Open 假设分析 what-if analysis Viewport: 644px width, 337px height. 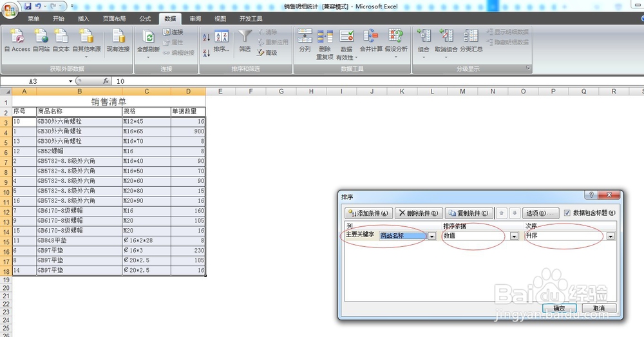pos(396,43)
